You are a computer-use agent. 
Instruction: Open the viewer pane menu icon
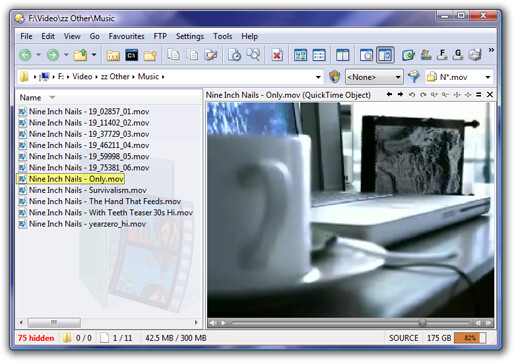[x=479, y=95]
